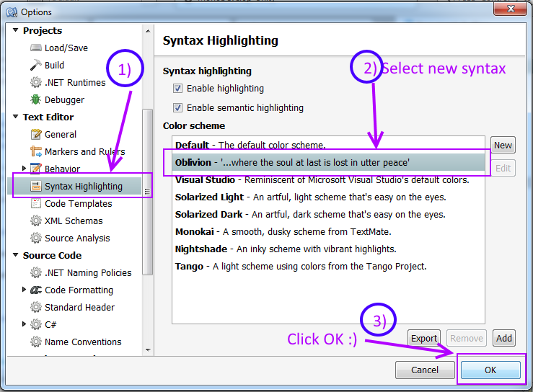This screenshot has width=533, height=392.
Task: Click the Markers and Rulers icon
Action: pos(35,151)
